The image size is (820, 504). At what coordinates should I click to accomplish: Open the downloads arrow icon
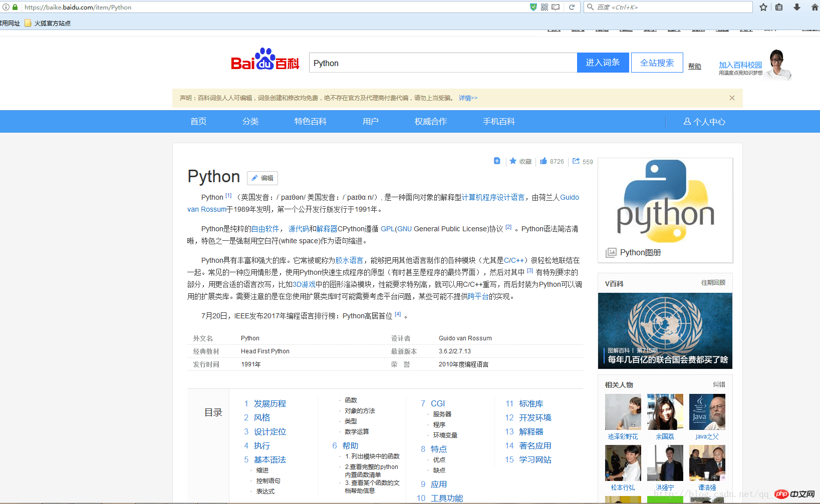(797, 7)
